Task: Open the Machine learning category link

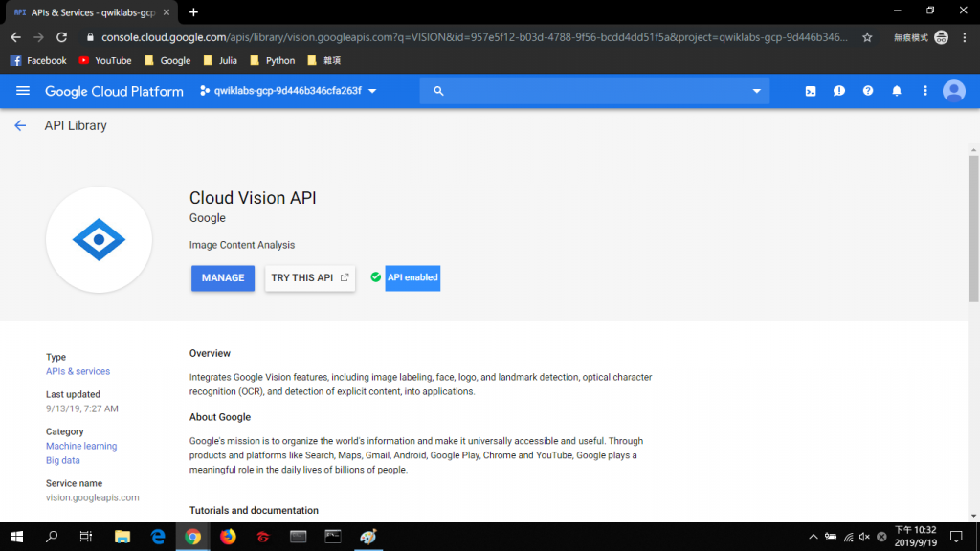Action: 81,446
